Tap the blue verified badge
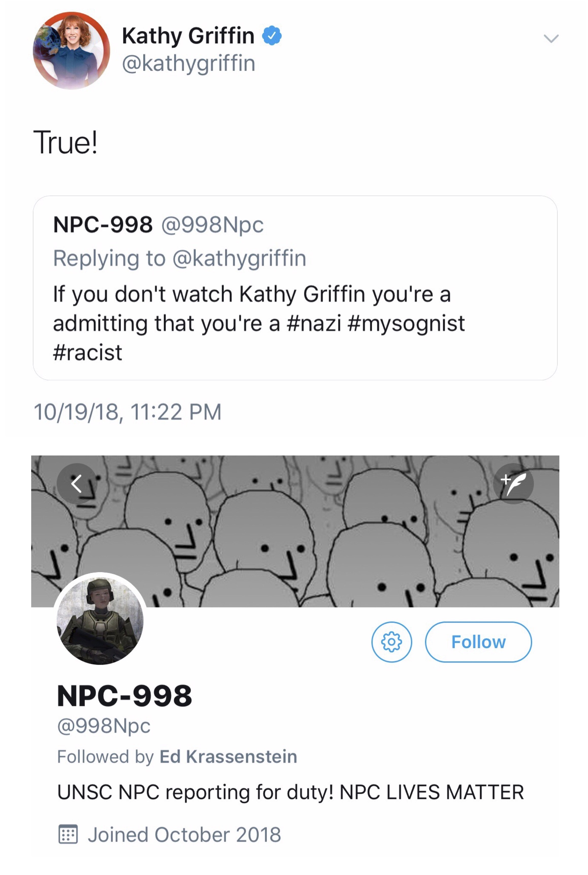 click(x=272, y=36)
